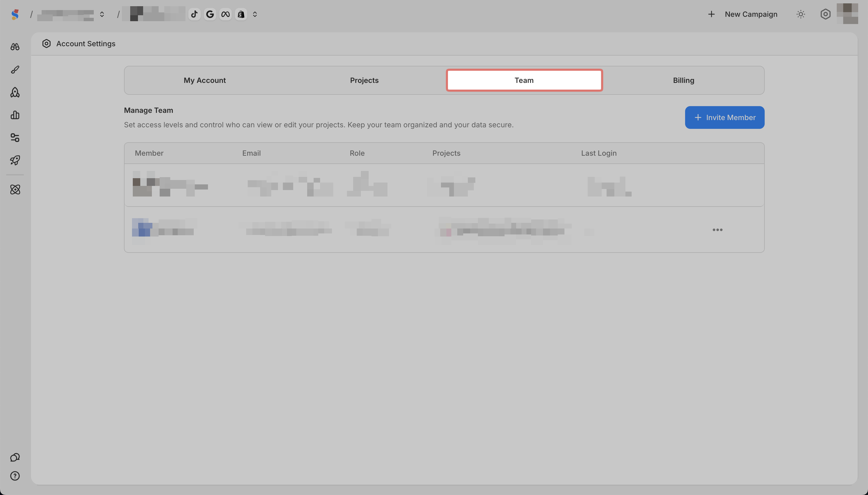
Task: Click New Campaign button
Action: tap(743, 14)
